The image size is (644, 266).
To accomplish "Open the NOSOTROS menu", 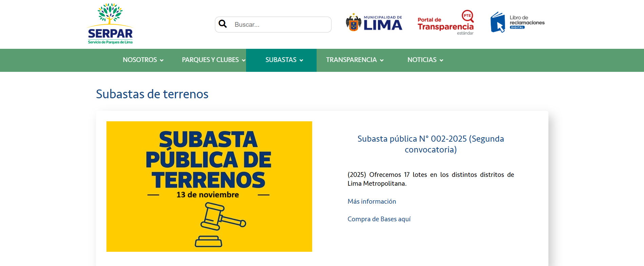I will 143,60.
